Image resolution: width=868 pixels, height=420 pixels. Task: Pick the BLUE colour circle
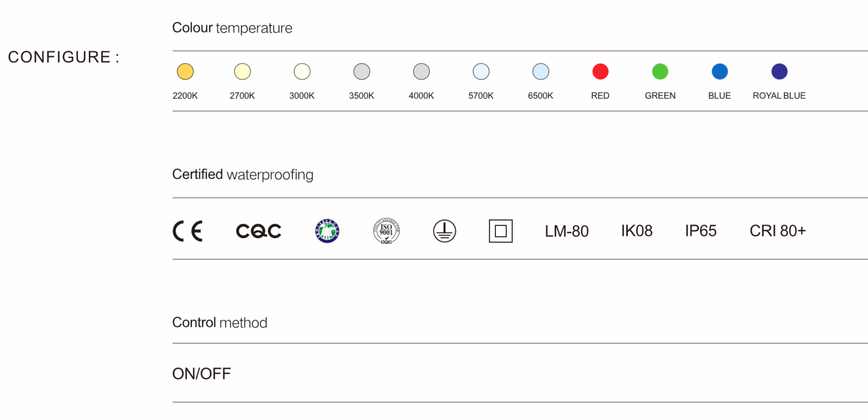720,72
